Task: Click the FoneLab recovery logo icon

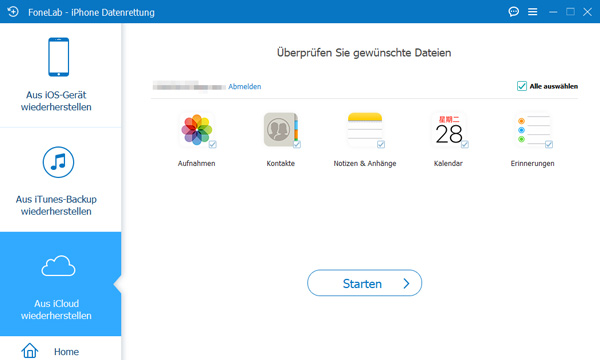Action: point(13,12)
